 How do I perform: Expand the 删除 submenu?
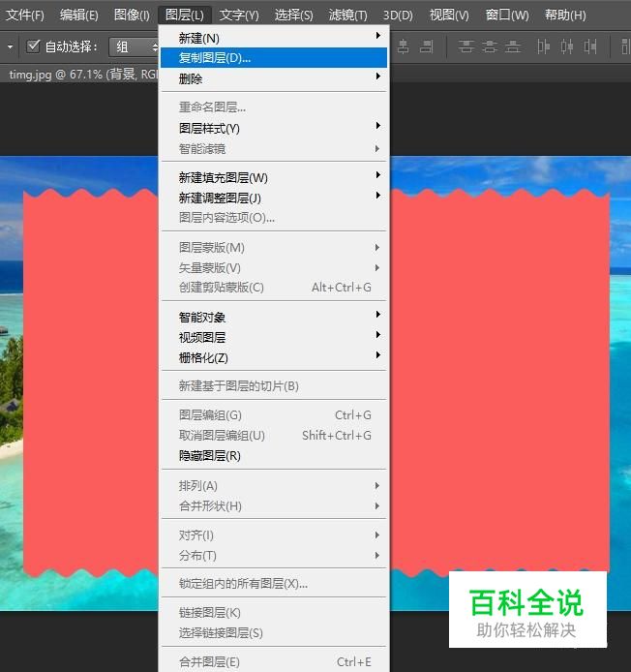coord(274,78)
